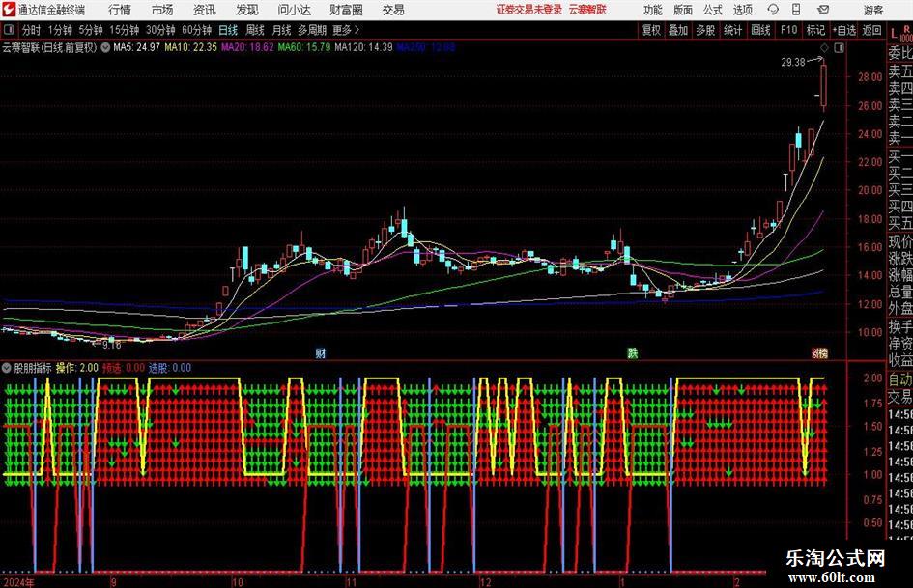
Task: Open the mobile phone icon in title bar
Action: (x=796, y=10)
